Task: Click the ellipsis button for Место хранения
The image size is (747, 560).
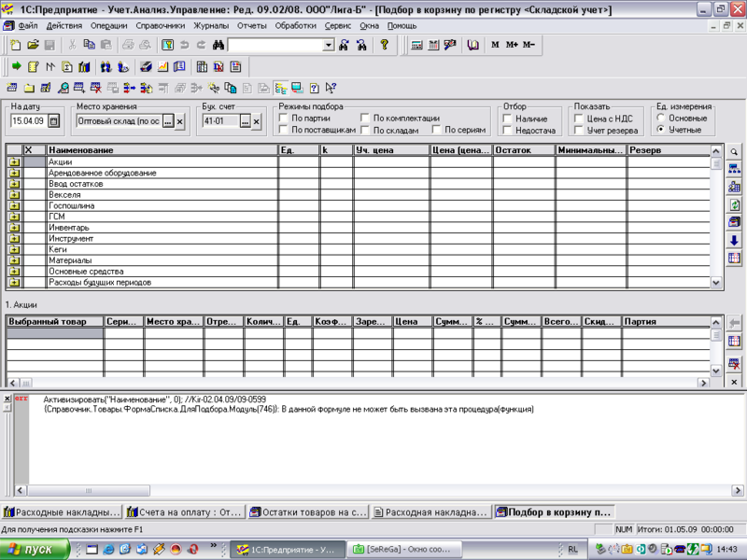Action: 167,121
